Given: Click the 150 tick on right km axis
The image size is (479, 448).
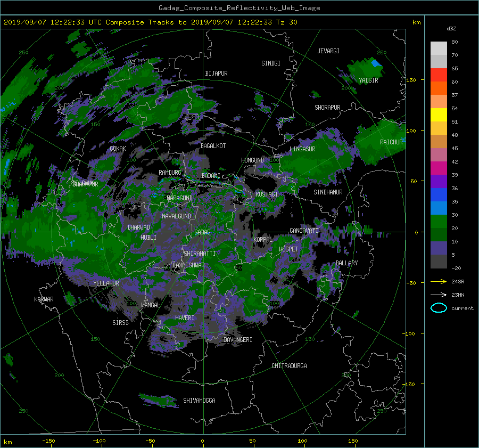Looking at the screenshot, I should (411, 80).
